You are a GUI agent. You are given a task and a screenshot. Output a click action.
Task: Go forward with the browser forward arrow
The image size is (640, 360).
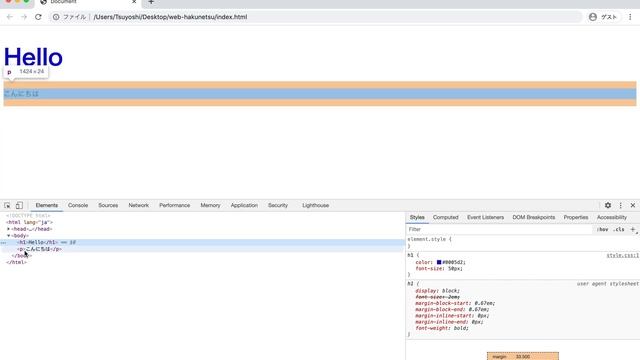point(24,17)
